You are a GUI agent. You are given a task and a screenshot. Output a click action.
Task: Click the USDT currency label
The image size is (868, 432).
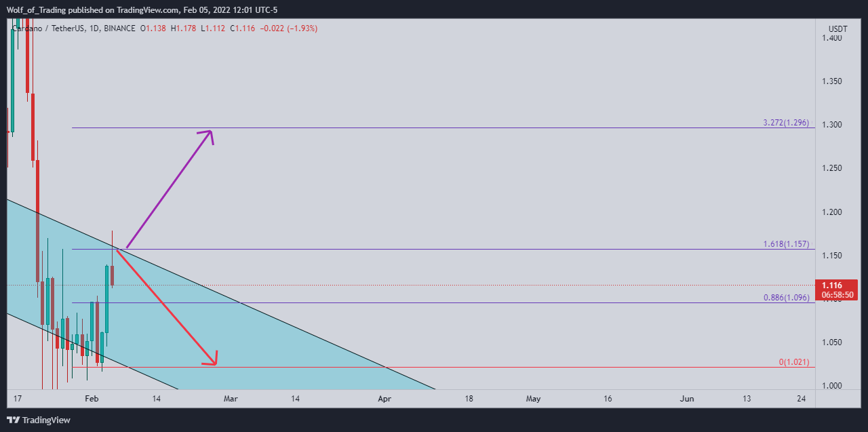(837, 29)
